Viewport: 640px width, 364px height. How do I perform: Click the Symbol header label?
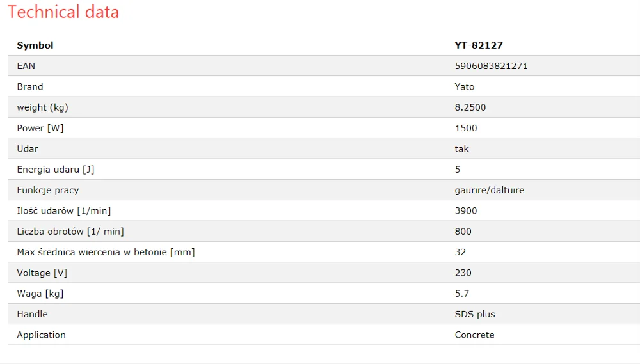35,45
